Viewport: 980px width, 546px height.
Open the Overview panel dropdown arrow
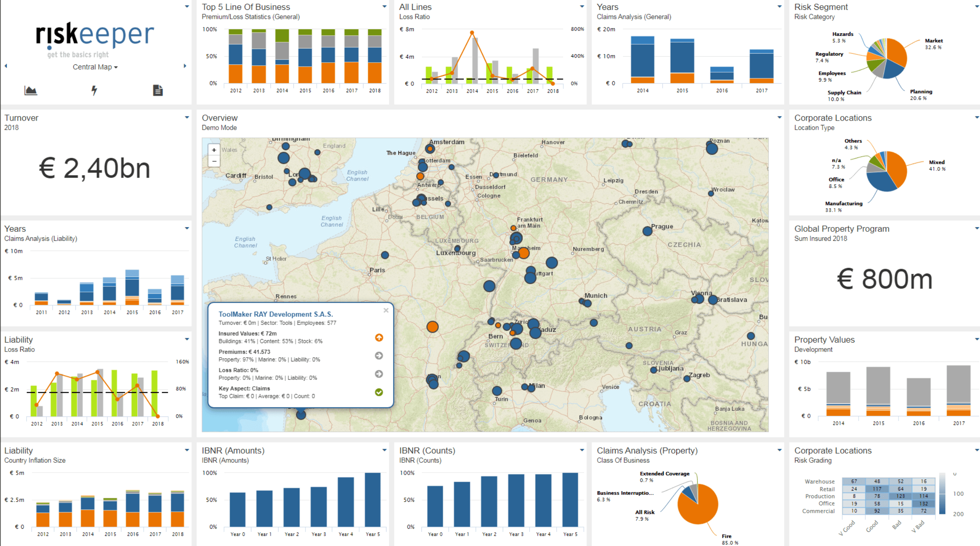(779, 117)
